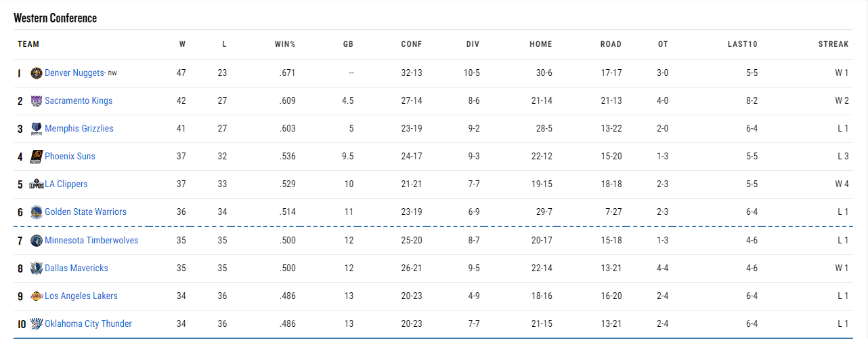Sort table by STREAK column header
Screen dimensions: 868x339
pyautogui.click(x=833, y=44)
